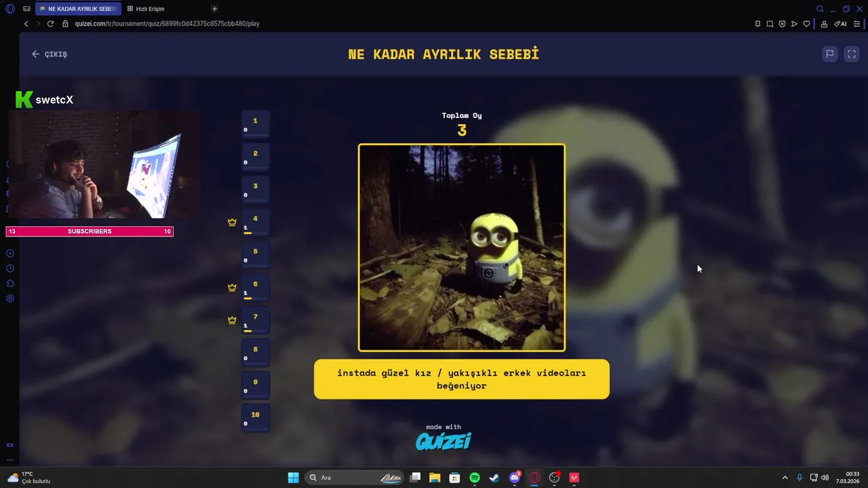Click the pinboard pin icon in address bar
868x488 pixels.
pos(757,24)
